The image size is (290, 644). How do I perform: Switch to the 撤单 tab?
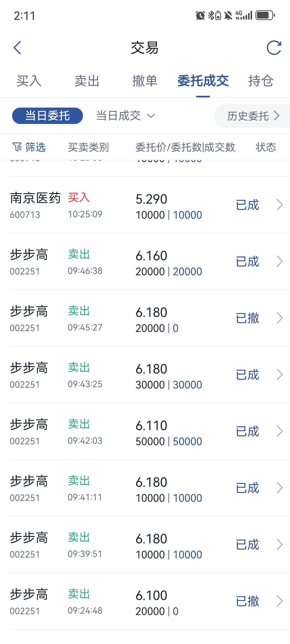[x=145, y=81]
